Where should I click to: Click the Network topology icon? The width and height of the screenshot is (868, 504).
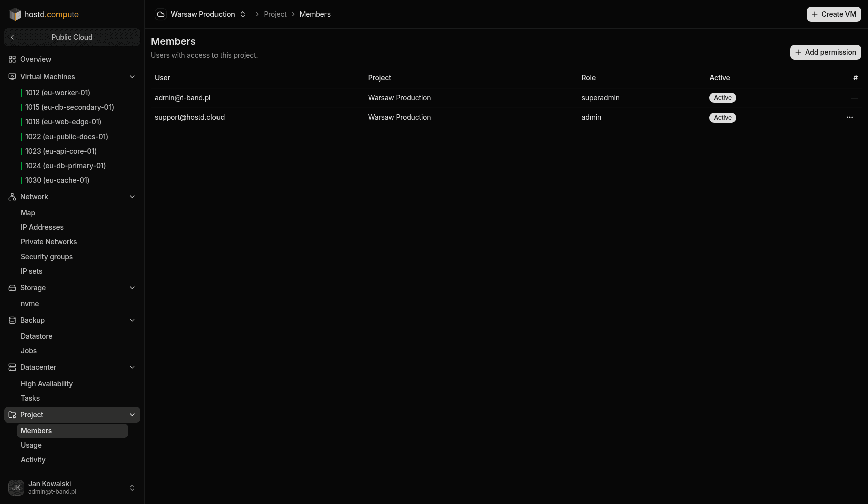pyautogui.click(x=12, y=197)
